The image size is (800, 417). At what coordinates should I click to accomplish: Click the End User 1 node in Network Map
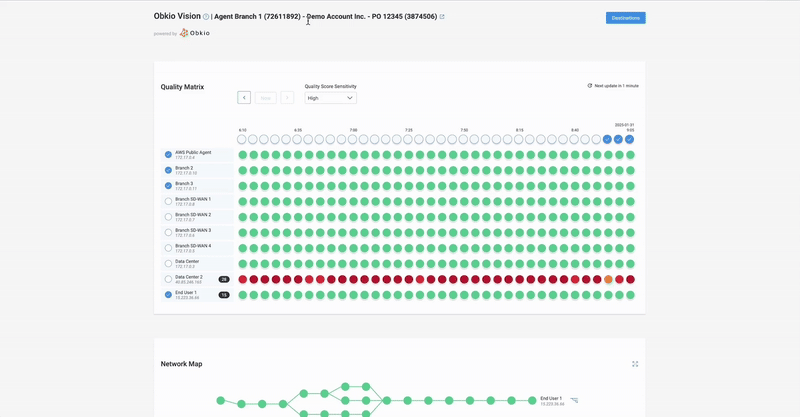(x=532, y=401)
